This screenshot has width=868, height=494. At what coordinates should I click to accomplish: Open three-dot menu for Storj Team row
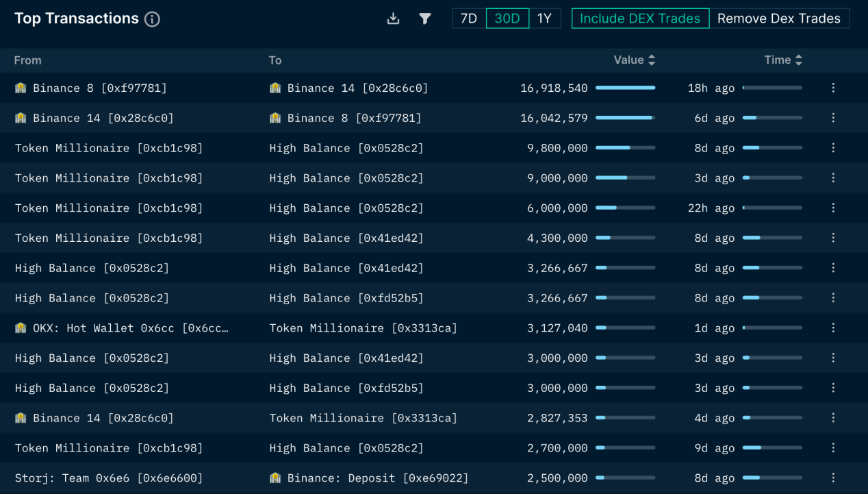pyautogui.click(x=833, y=478)
